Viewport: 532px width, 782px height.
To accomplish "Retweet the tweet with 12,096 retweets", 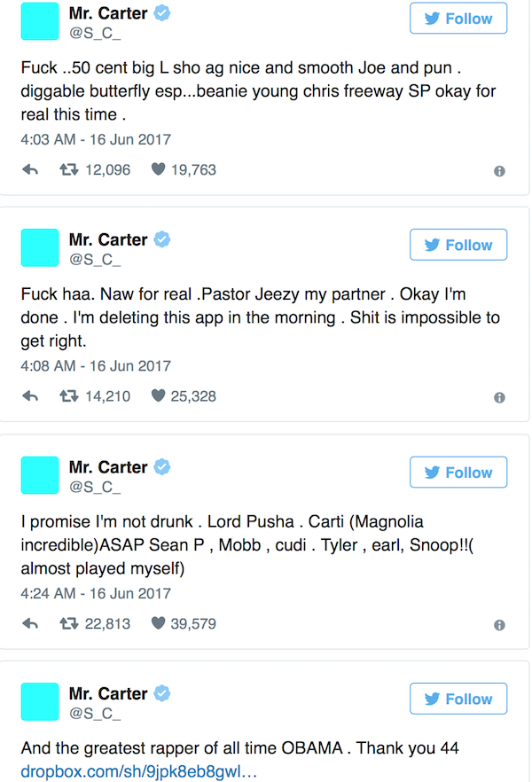I will tap(68, 170).
